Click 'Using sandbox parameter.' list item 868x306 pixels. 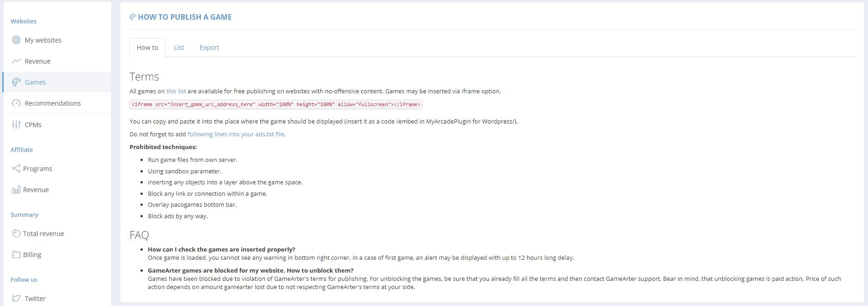tap(184, 171)
